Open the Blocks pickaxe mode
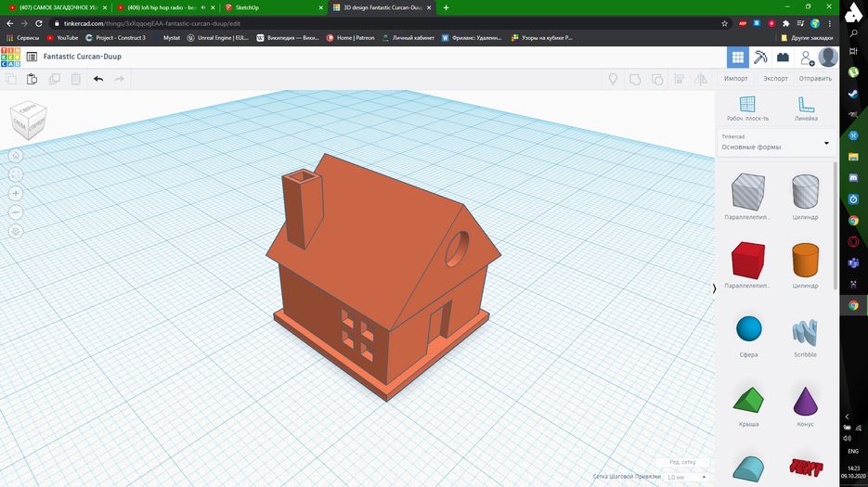This screenshot has width=868, height=487. pos(760,58)
